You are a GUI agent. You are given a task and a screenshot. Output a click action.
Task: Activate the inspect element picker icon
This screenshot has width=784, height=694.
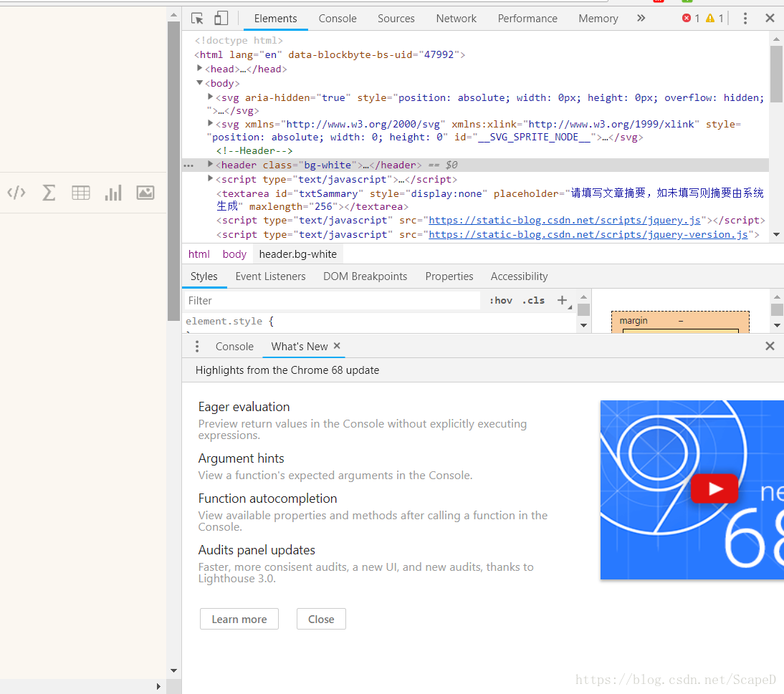[197, 19]
